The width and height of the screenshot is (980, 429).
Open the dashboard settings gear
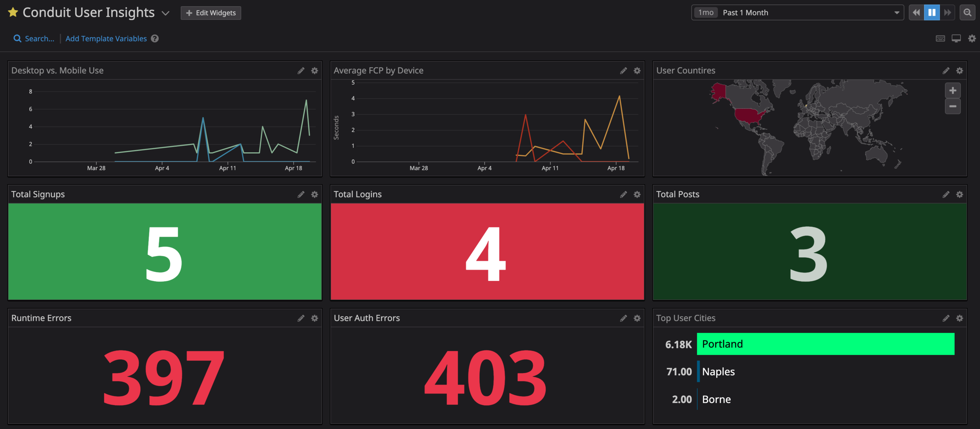(x=972, y=38)
